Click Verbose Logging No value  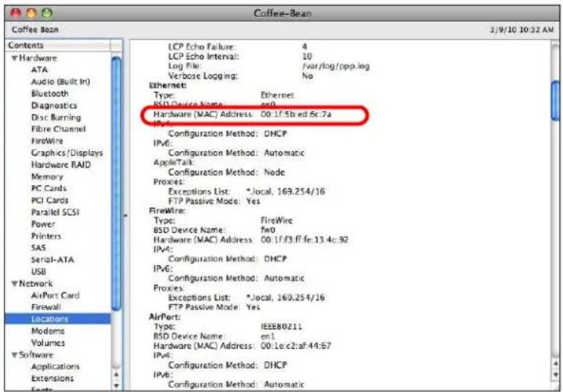pyautogui.click(x=307, y=76)
